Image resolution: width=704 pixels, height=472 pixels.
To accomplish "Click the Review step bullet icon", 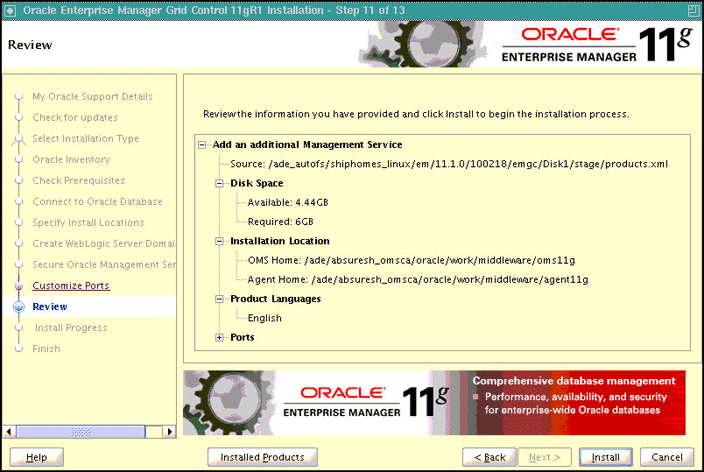I will [19, 307].
